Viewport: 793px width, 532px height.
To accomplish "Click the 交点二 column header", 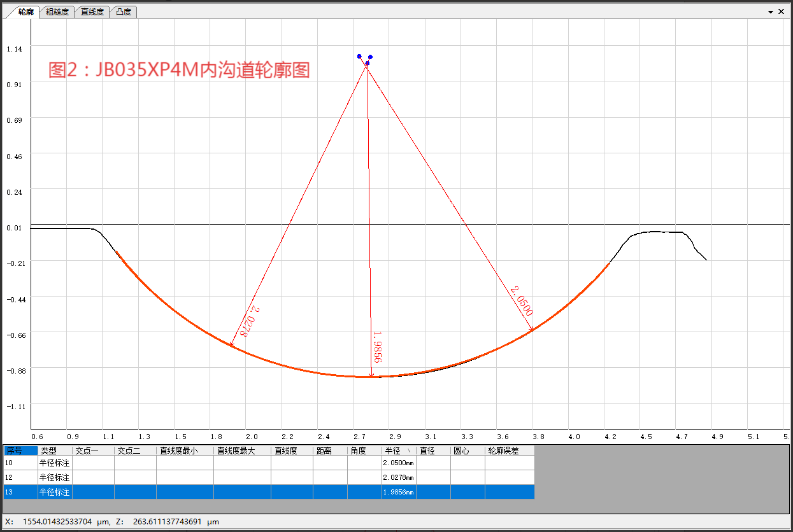I will click(x=135, y=451).
